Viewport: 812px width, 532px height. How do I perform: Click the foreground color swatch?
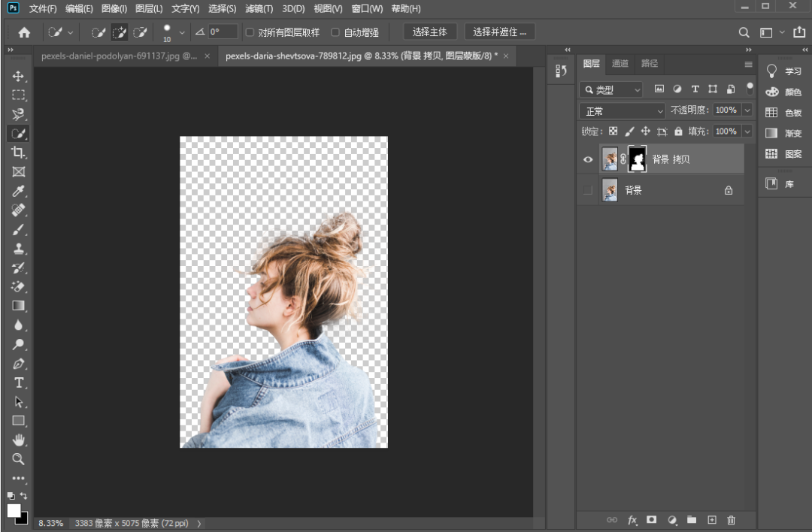click(x=14, y=510)
